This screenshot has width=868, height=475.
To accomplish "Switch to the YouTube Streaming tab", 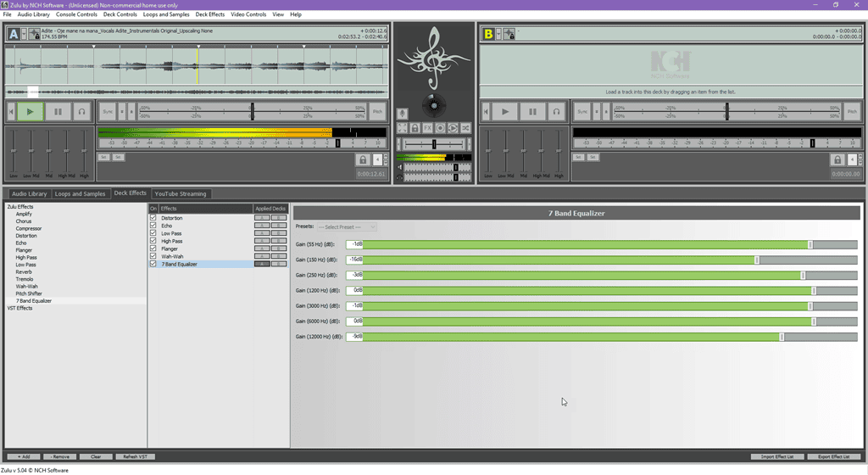I will 181,193.
